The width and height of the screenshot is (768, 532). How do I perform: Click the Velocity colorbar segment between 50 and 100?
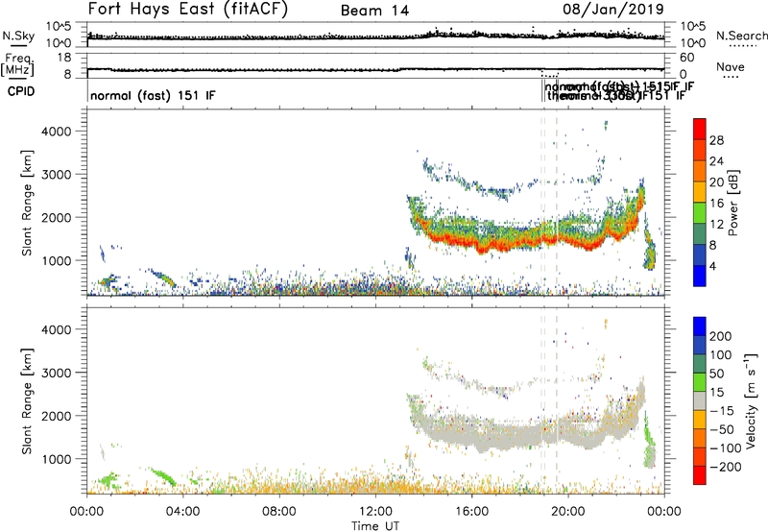pos(700,364)
